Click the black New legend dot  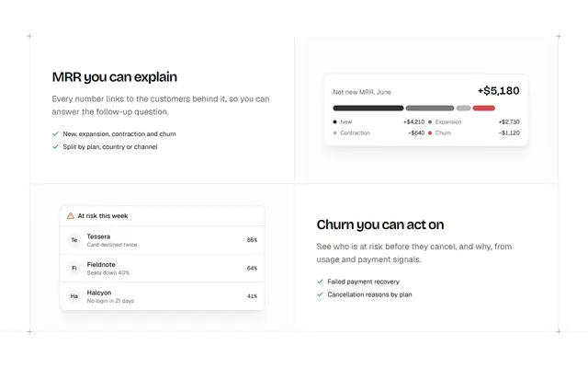(334, 121)
